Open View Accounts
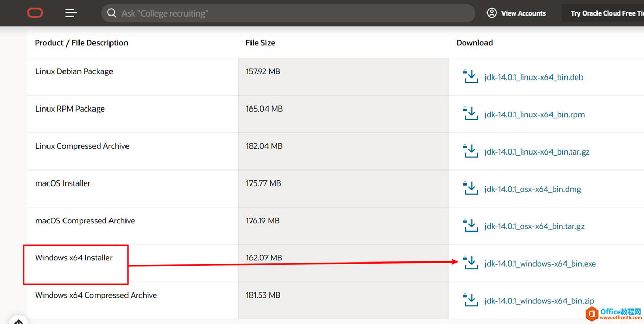 click(x=516, y=13)
